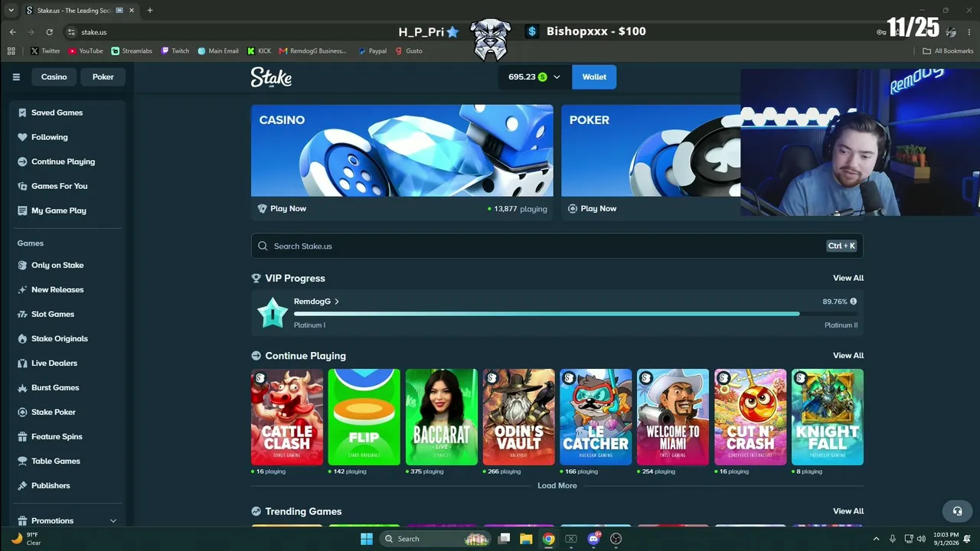980x551 pixels.
Task: Open the Twitch bookmark
Action: click(x=175, y=51)
